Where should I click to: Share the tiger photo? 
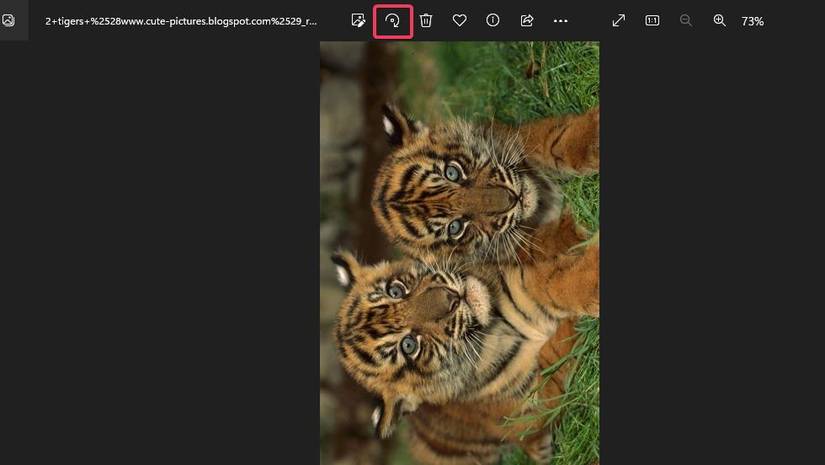pos(527,21)
